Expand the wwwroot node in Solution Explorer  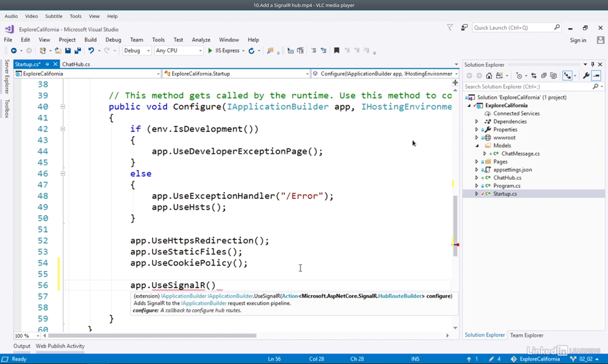[477, 137]
